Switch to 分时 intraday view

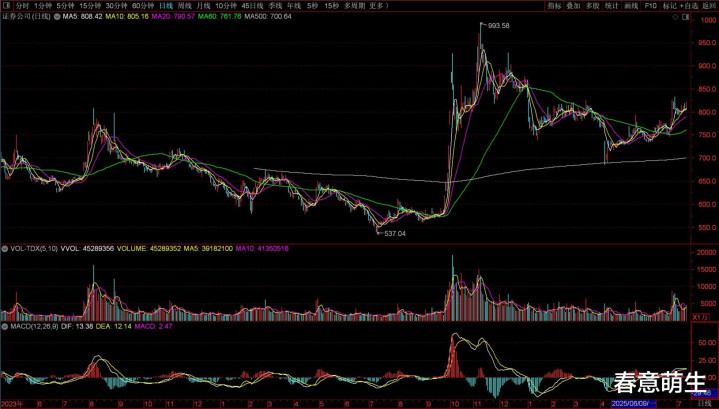tap(21, 6)
